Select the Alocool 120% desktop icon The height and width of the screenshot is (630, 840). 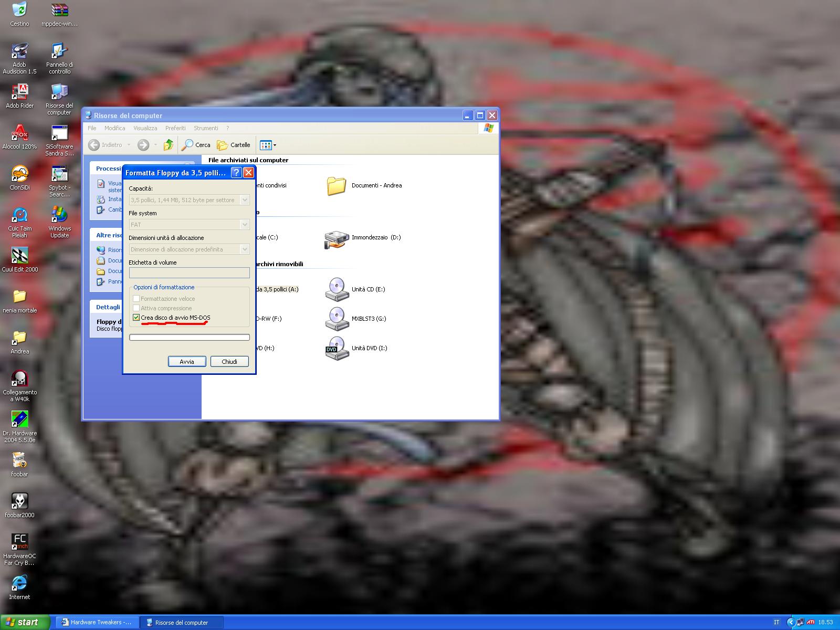pyautogui.click(x=19, y=137)
